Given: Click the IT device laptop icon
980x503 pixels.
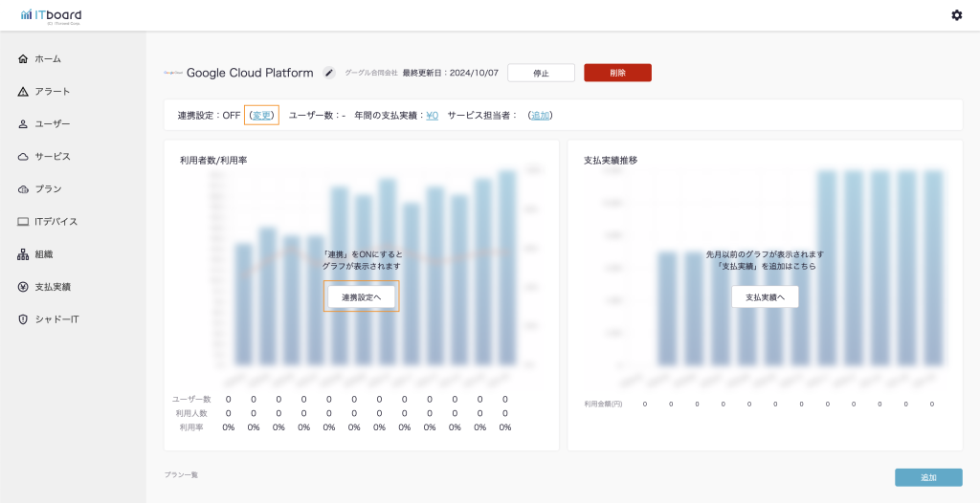Looking at the screenshot, I should (23, 222).
